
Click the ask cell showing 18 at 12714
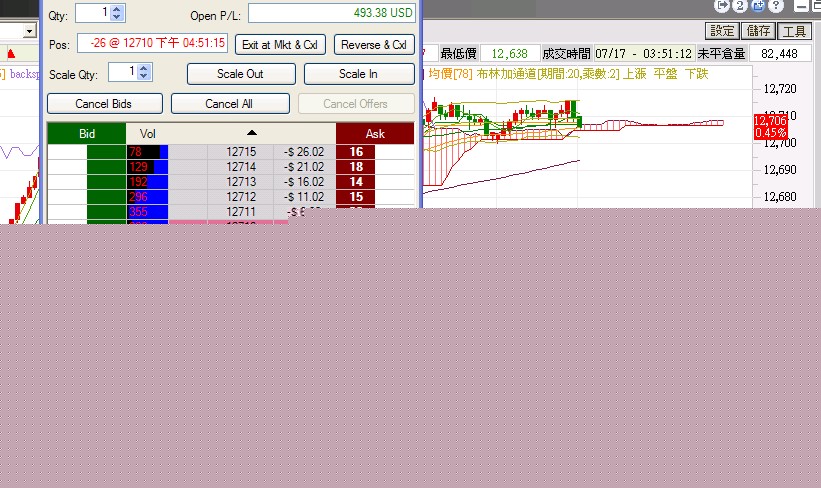click(x=356, y=167)
